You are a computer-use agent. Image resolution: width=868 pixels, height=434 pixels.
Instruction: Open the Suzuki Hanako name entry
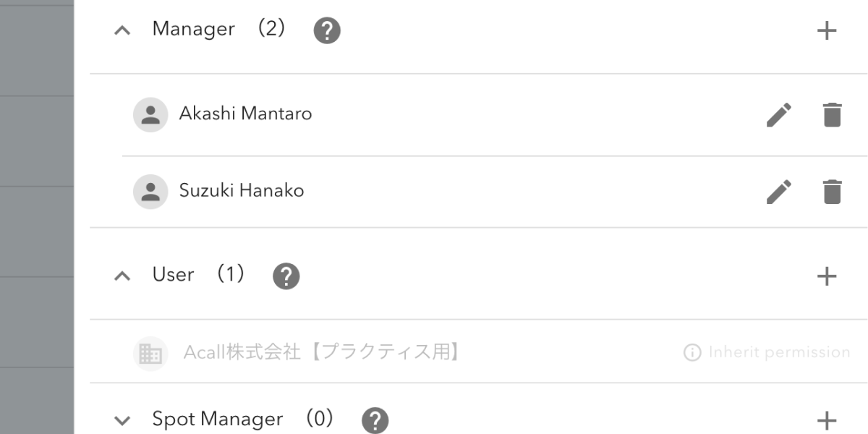pyautogui.click(x=242, y=190)
